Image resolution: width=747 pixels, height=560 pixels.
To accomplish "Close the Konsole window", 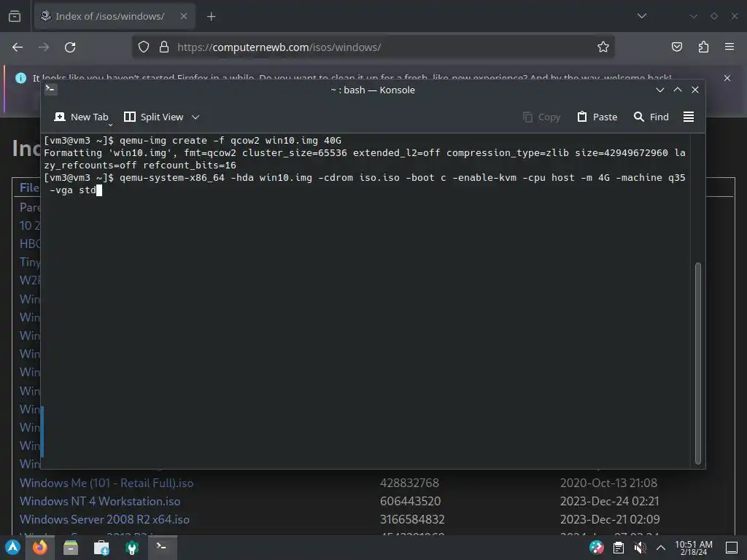I will [695, 90].
